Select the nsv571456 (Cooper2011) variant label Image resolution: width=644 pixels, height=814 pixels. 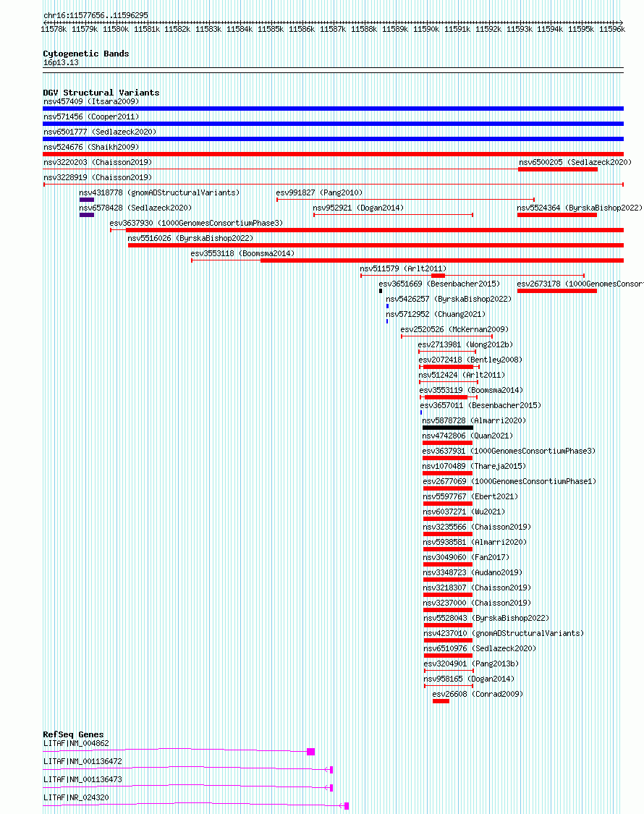pyautogui.click(x=91, y=116)
